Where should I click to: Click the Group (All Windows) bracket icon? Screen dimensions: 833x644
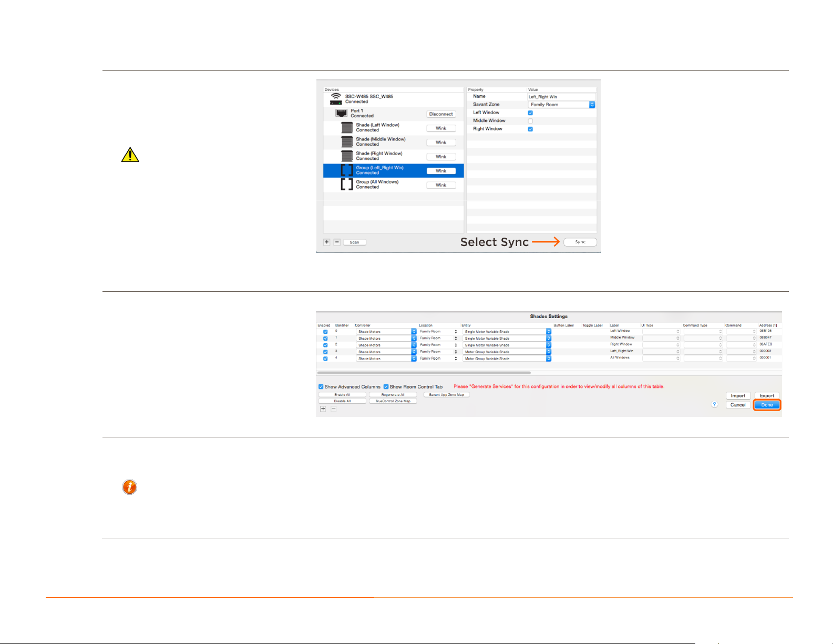(347, 184)
